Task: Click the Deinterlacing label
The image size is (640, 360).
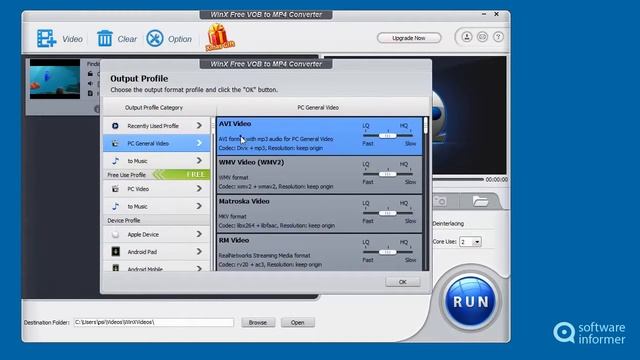Action: [x=448, y=224]
